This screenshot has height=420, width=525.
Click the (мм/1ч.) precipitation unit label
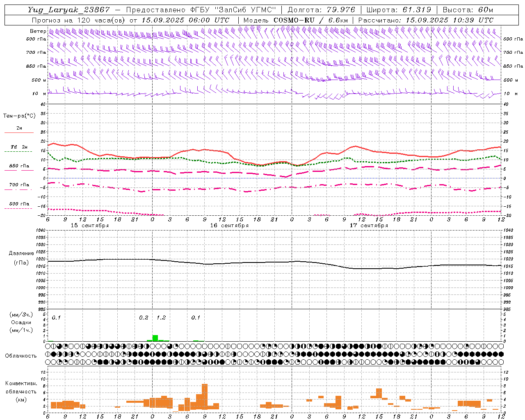pyautogui.click(x=21, y=330)
